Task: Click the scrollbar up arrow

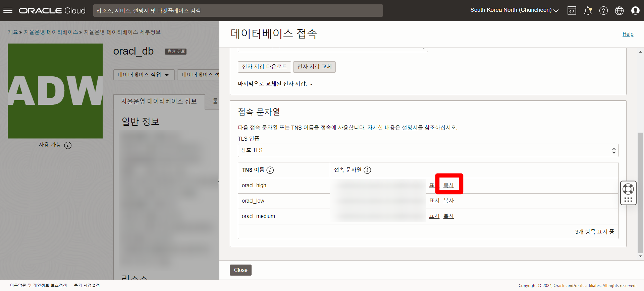Action: (640, 52)
